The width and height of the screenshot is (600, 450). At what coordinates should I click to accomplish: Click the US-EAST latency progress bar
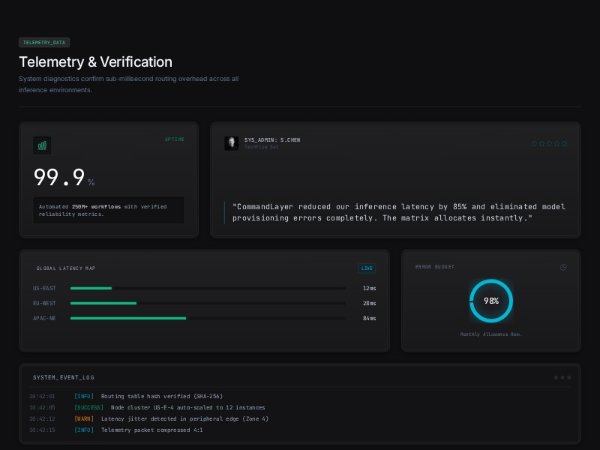click(x=208, y=288)
